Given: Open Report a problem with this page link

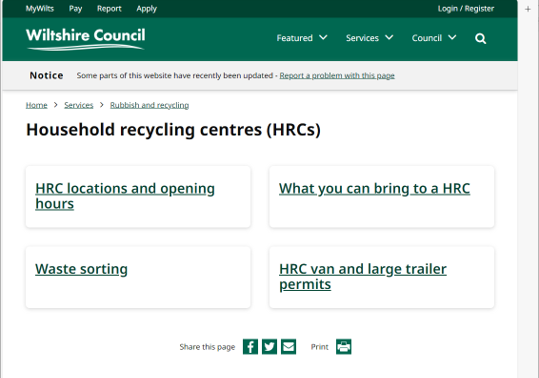Looking at the screenshot, I should tap(337, 75).
